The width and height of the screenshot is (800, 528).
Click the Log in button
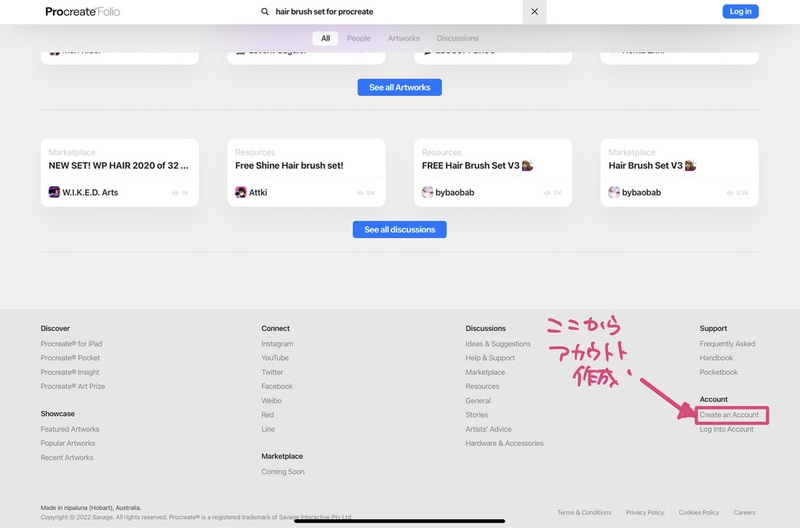click(740, 11)
